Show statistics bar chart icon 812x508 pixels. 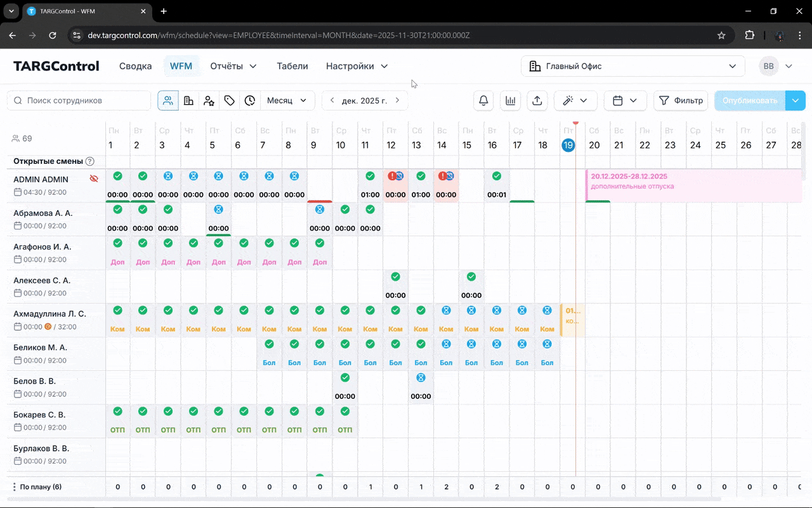pyautogui.click(x=510, y=100)
